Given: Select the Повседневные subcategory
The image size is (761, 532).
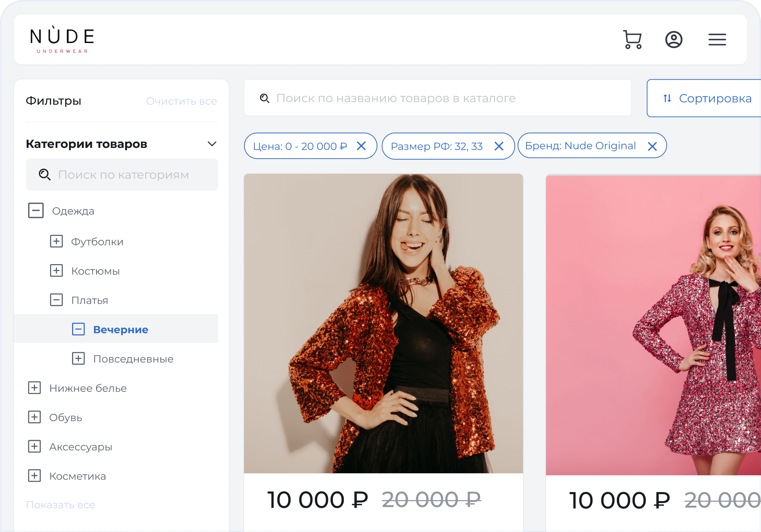Looking at the screenshot, I should [133, 359].
